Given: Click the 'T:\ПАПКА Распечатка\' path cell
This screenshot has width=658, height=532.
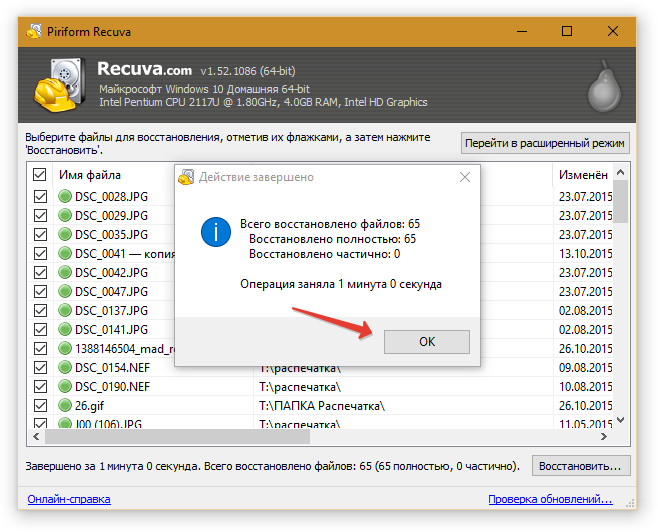Looking at the screenshot, I should coord(321,405).
